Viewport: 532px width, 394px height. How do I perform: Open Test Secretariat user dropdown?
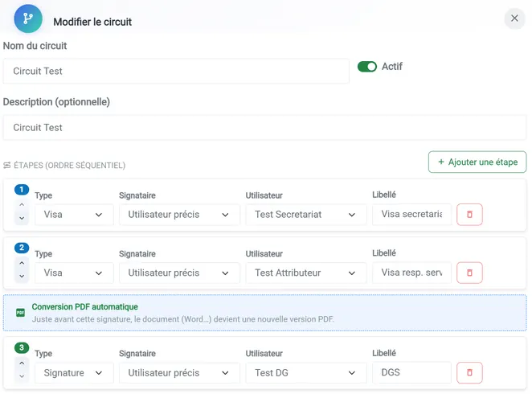pos(305,215)
